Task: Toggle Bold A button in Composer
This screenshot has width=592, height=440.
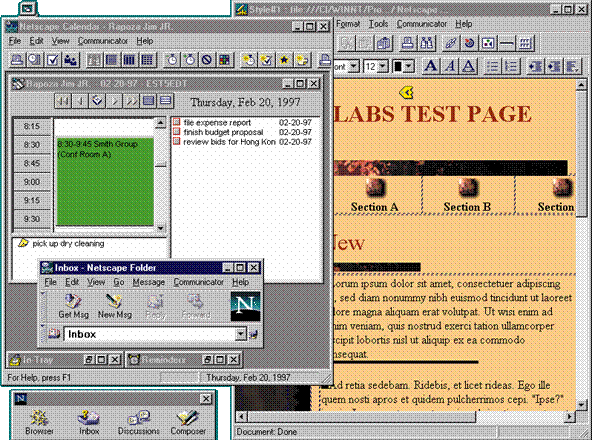Action: tap(430, 66)
